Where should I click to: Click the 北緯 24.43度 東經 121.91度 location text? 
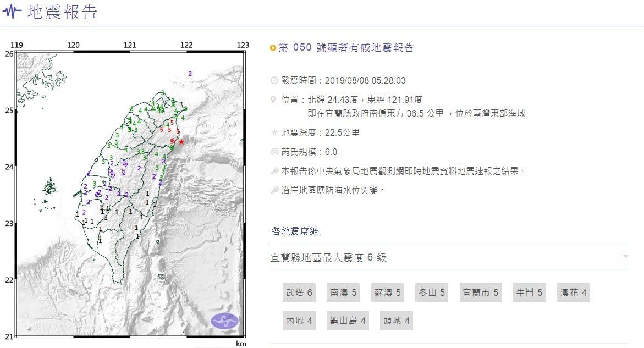(366, 100)
